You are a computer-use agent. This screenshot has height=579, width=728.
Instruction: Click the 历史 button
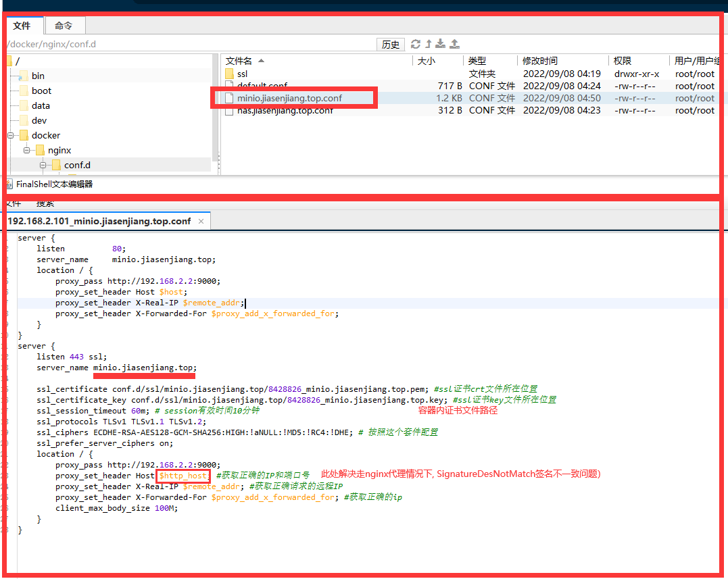[391, 45]
